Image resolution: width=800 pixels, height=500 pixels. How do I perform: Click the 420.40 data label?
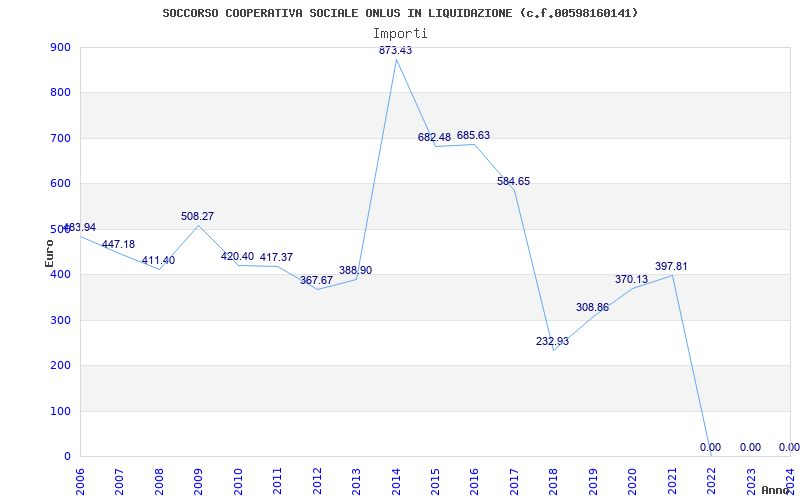237,256
